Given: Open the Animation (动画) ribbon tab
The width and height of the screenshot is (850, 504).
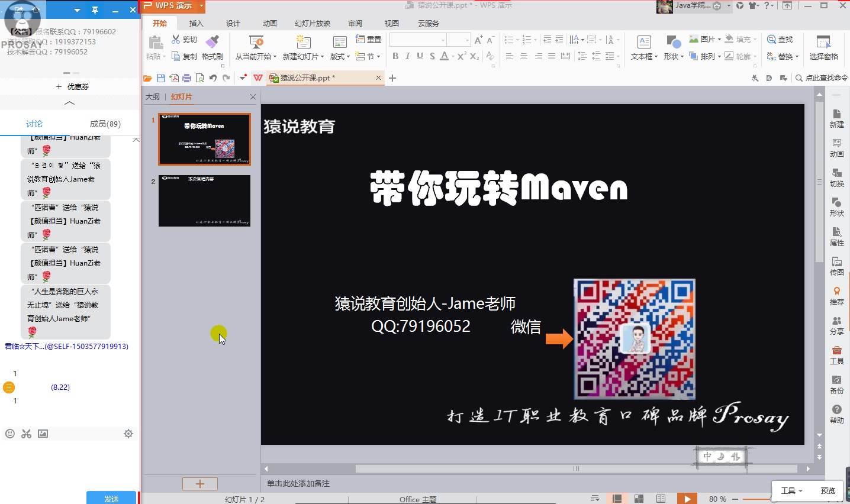Looking at the screenshot, I should (270, 24).
